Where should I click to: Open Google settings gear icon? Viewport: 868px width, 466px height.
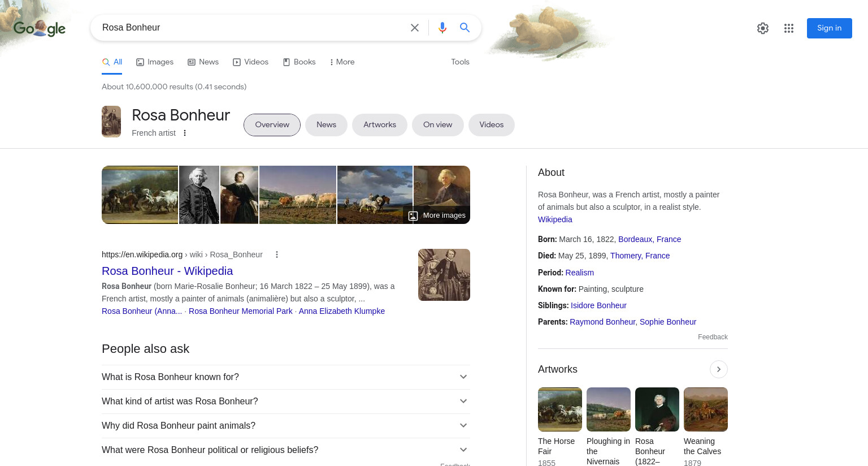763,28
